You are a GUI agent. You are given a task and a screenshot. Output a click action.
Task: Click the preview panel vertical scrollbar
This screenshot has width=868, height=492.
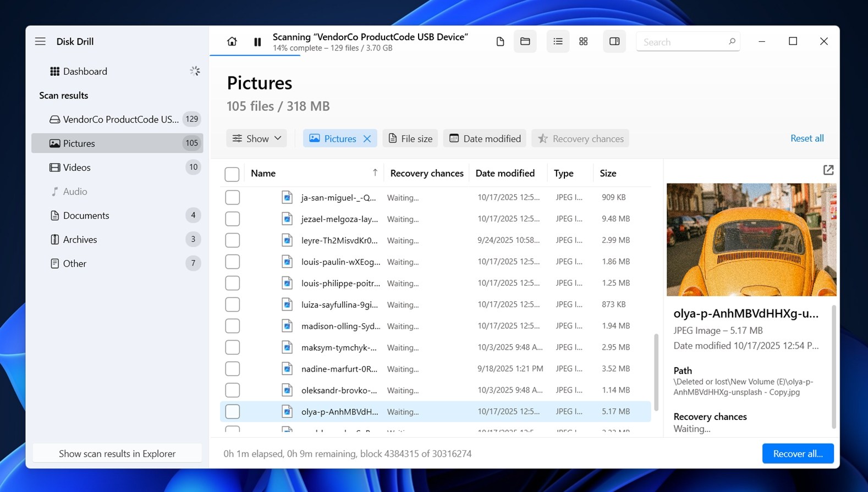coord(834,367)
